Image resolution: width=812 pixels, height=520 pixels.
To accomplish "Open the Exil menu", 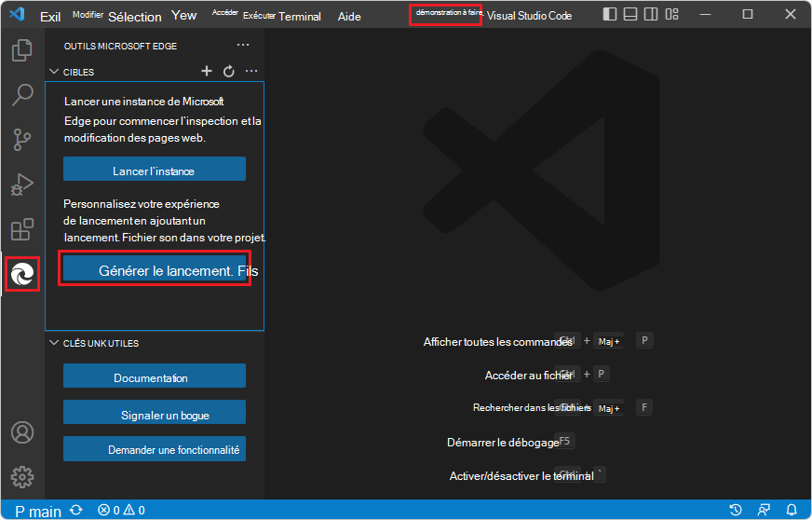I will [x=50, y=17].
